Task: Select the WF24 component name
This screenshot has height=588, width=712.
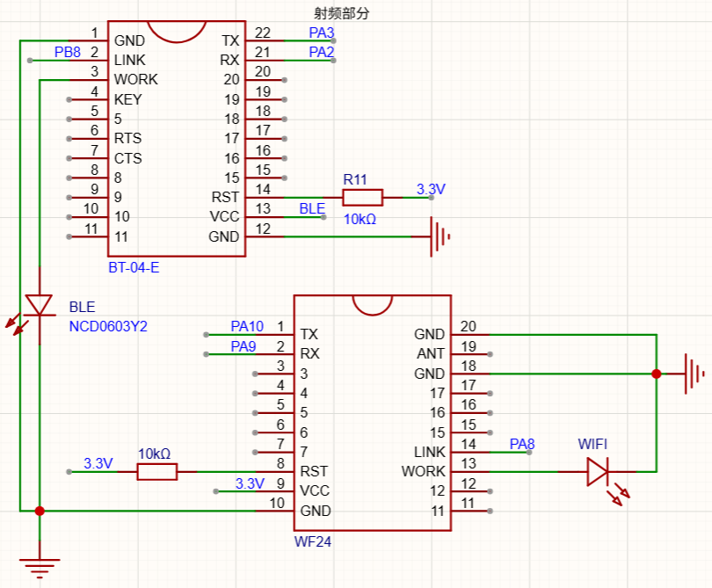Action: tap(313, 541)
